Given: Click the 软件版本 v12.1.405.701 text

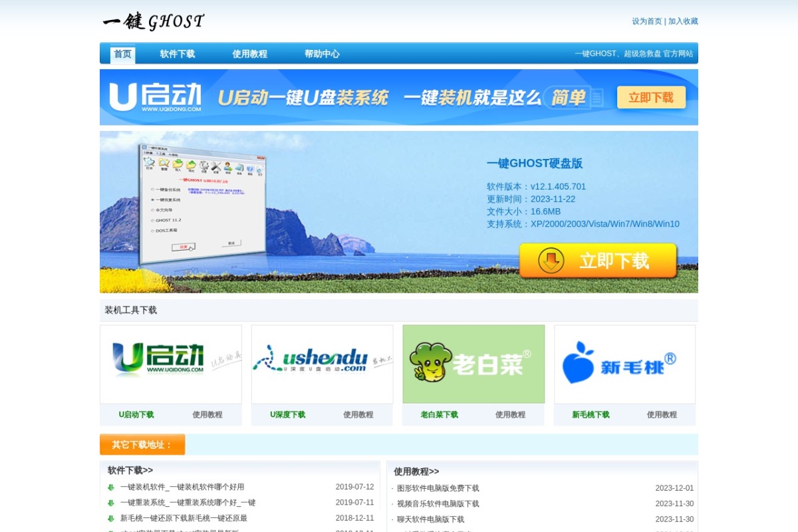Looking at the screenshot, I should [536, 187].
